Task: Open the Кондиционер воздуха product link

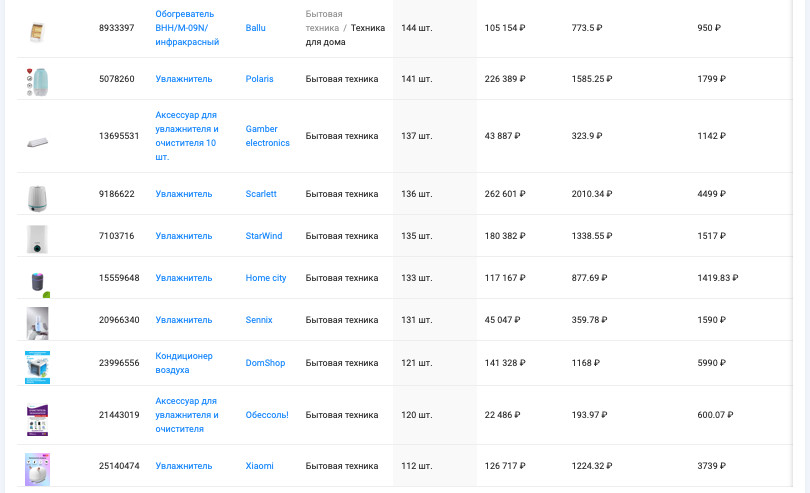Action: (184, 363)
